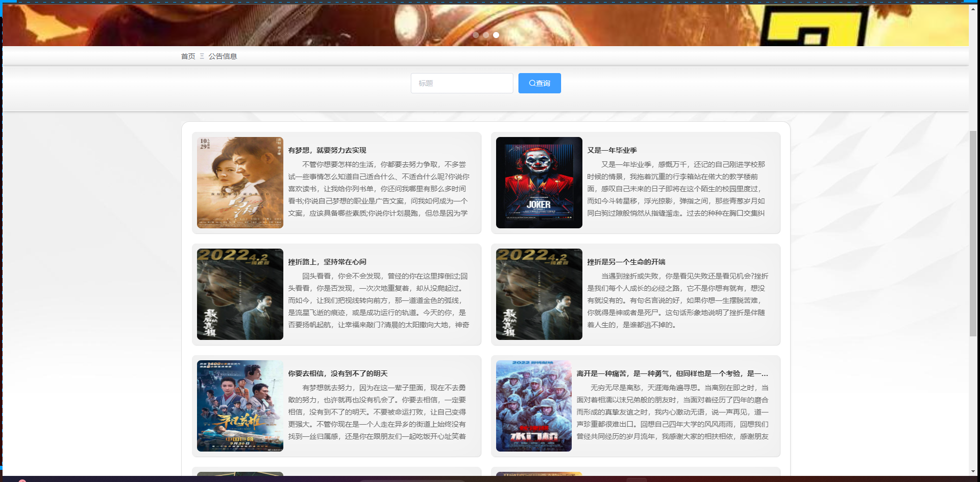Click summary text starting 回头看看,你会不会发现
This screenshot has width=980, height=482.
pos(379,300)
